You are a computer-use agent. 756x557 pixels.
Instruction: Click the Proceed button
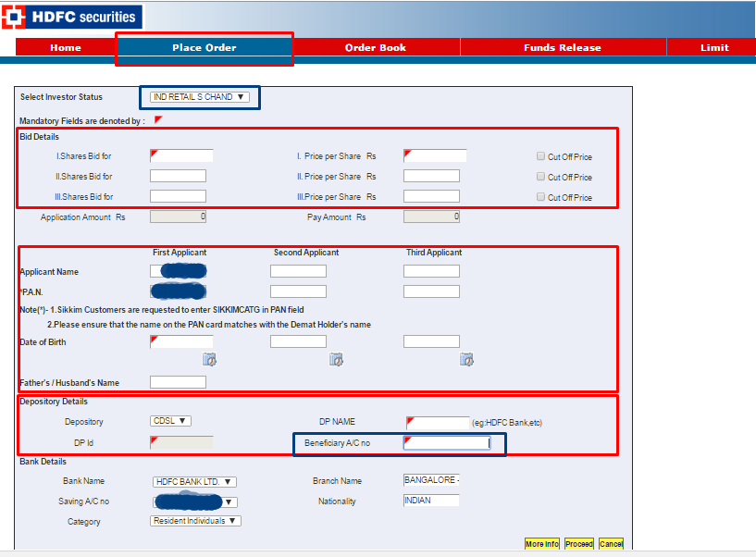(x=579, y=544)
